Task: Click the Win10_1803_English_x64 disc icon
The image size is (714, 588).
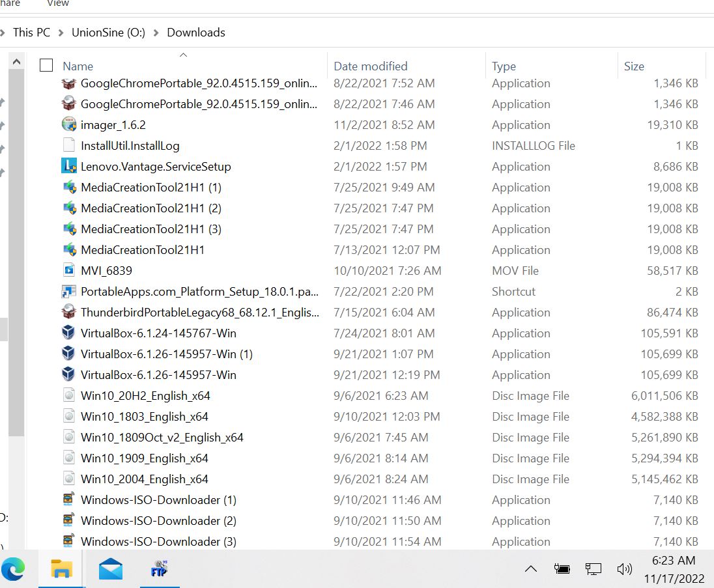Action: click(x=69, y=416)
